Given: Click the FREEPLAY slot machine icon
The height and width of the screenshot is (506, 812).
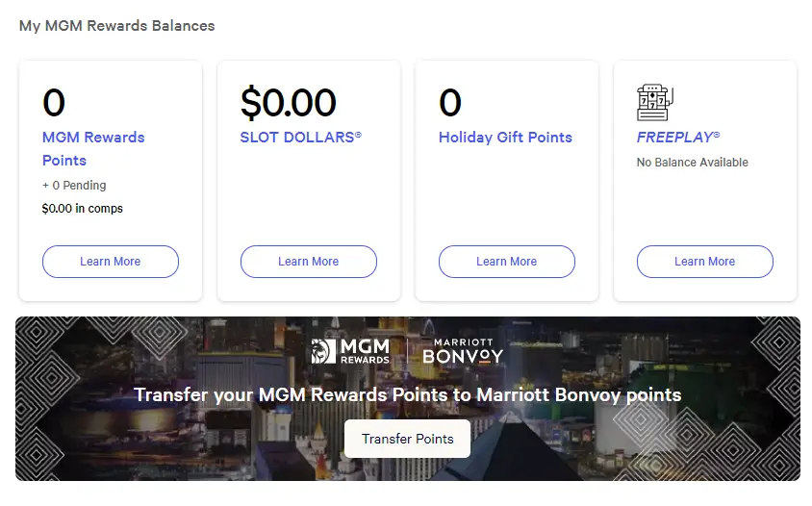Looking at the screenshot, I should [x=655, y=103].
